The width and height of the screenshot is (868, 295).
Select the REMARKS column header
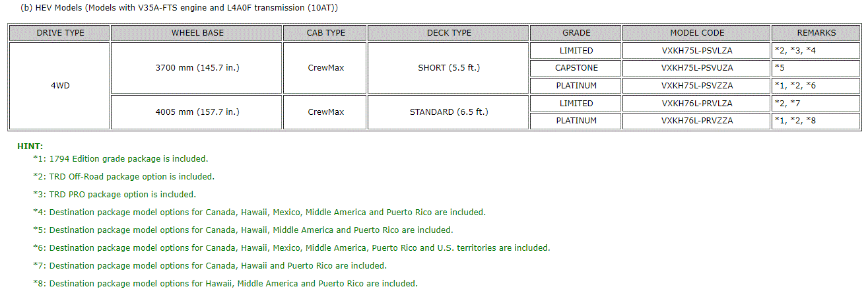click(816, 32)
